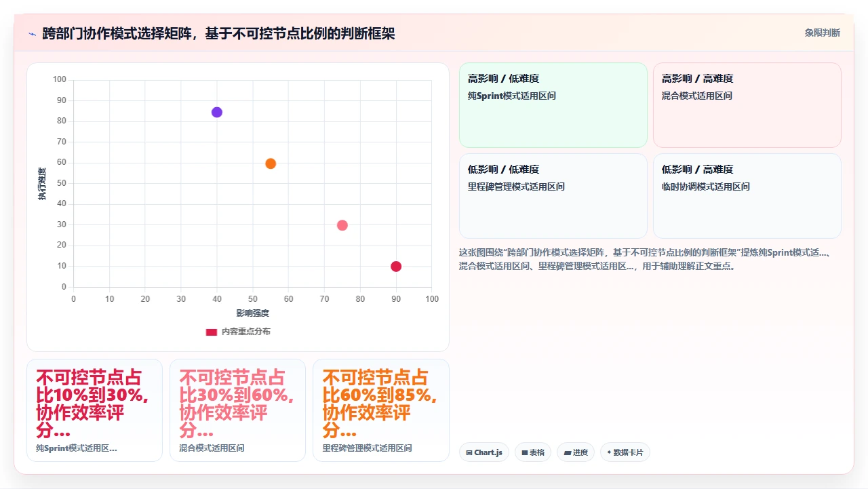Click 临时协调模式适用区间 text

[x=706, y=187]
